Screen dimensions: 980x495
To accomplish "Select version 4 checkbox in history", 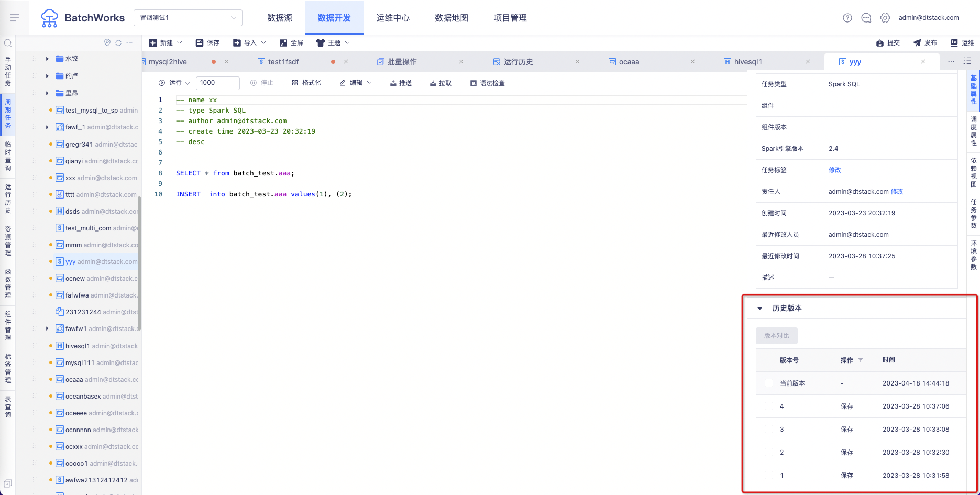I will [769, 406].
